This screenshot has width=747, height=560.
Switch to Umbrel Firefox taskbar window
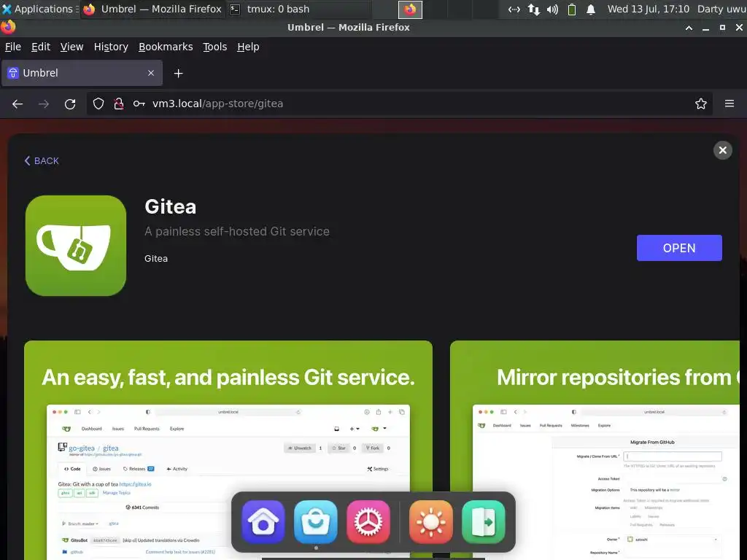(x=152, y=9)
